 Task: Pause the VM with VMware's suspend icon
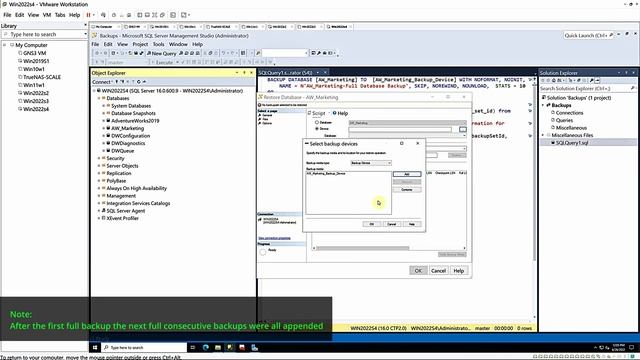click(88, 15)
